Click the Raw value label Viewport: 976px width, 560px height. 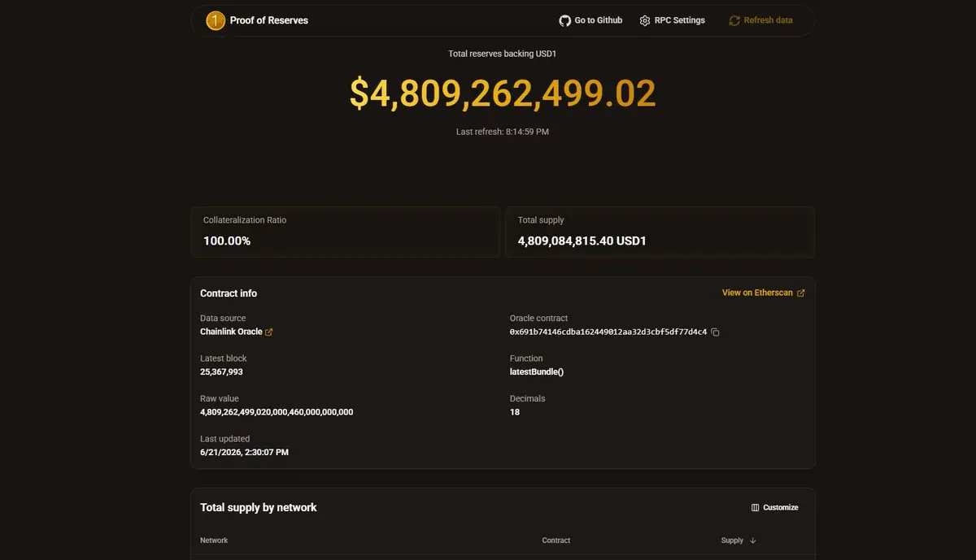click(x=220, y=398)
